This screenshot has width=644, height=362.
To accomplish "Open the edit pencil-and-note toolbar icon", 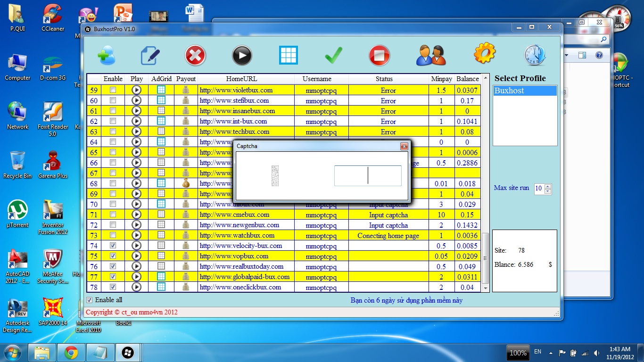I will click(150, 56).
